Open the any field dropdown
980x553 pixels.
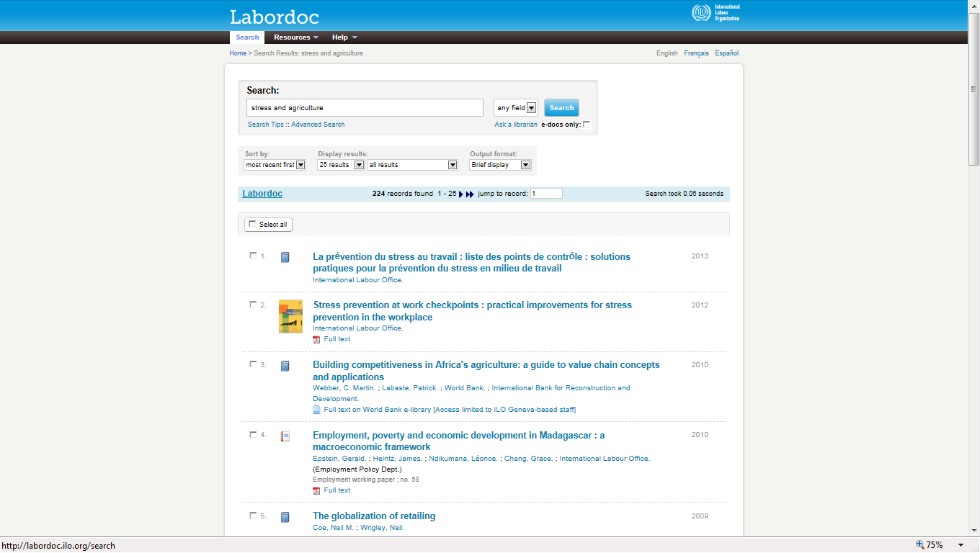click(x=516, y=108)
